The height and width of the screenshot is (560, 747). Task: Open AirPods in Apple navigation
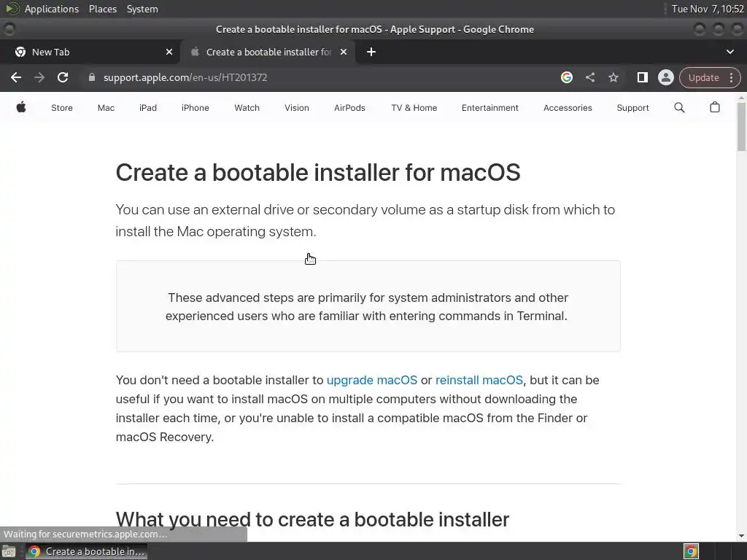[x=349, y=108]
